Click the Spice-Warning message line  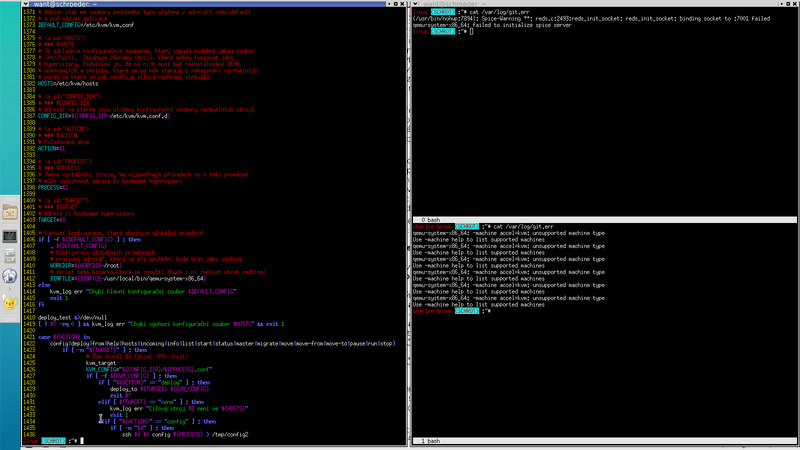click(x=591, y=19)
